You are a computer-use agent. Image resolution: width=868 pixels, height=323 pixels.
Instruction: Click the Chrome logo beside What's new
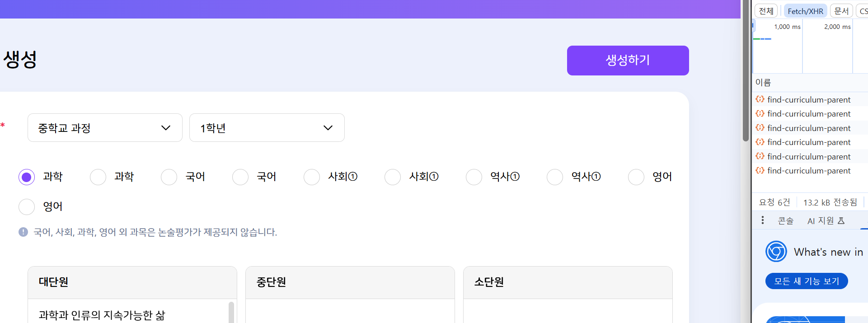tap(776, 252)
